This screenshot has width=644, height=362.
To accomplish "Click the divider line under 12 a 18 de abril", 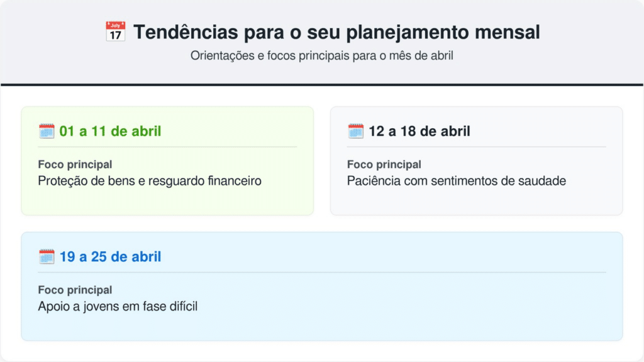I will (x=477, y=147).
